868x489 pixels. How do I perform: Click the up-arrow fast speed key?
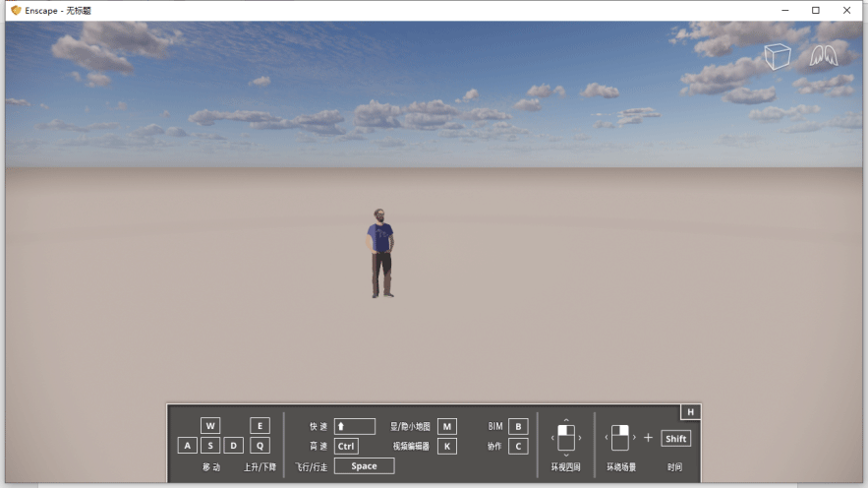[x=354, y=426]
